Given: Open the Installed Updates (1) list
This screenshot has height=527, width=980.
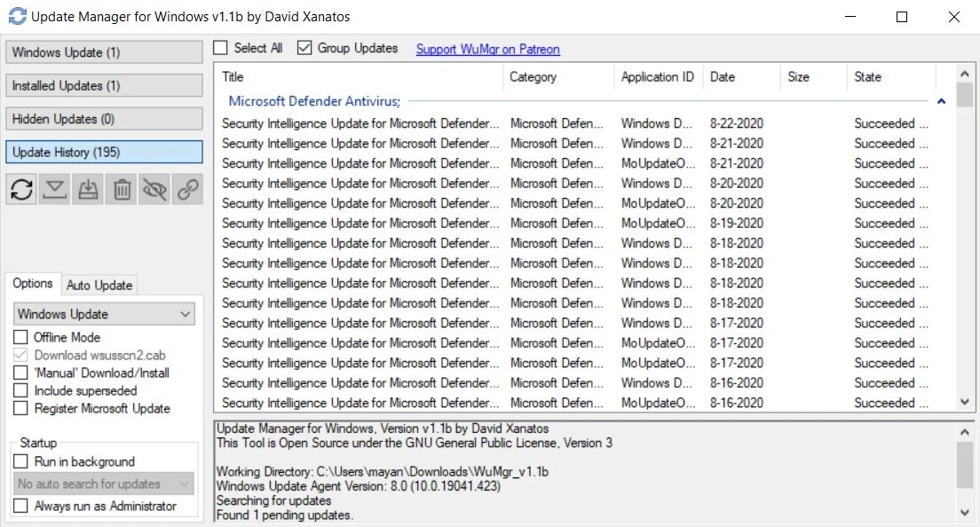Looking at the screenshot, I should [104, 85].
